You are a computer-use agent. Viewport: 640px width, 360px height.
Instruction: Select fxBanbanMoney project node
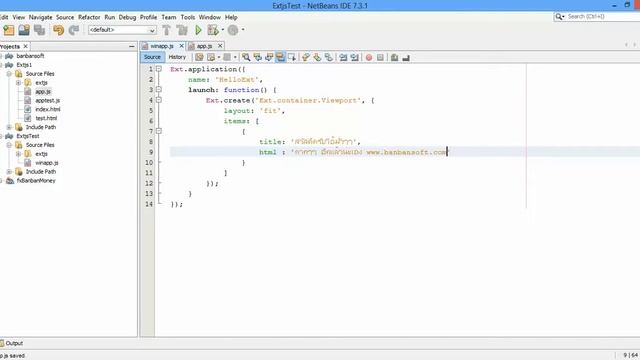pyautogui.click(x=36, y=181)
